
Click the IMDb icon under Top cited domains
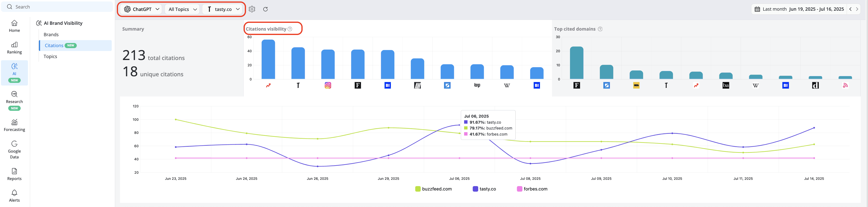(x=637, y=85)
